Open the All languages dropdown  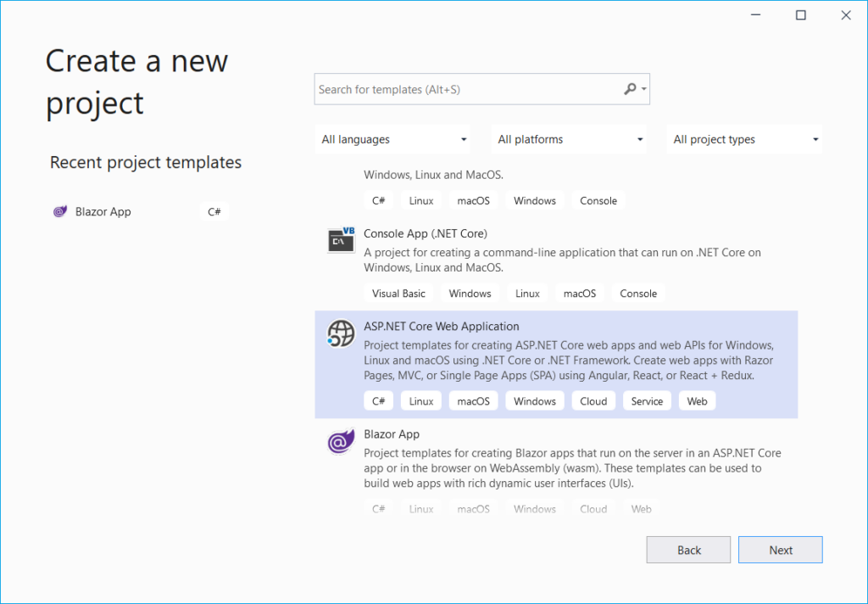[392, 139]
